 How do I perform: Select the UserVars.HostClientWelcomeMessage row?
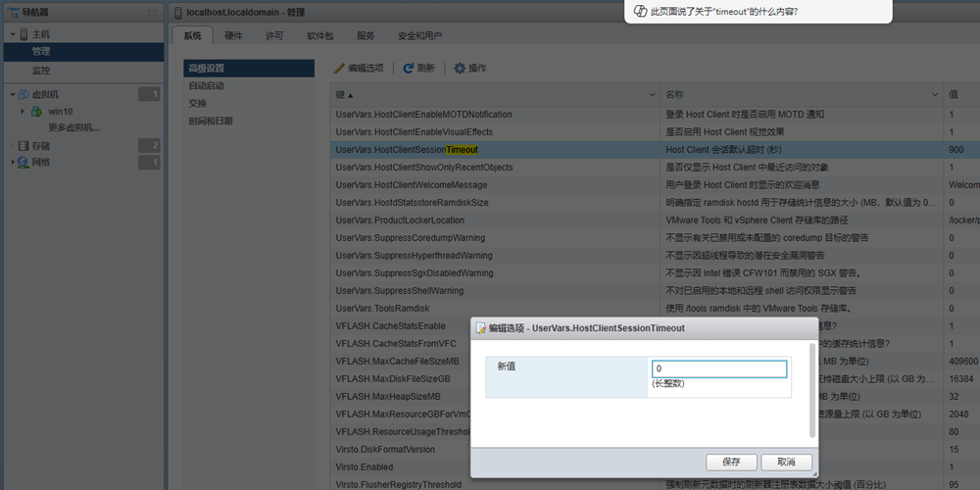pyautogui.click(x=655, y=185)
